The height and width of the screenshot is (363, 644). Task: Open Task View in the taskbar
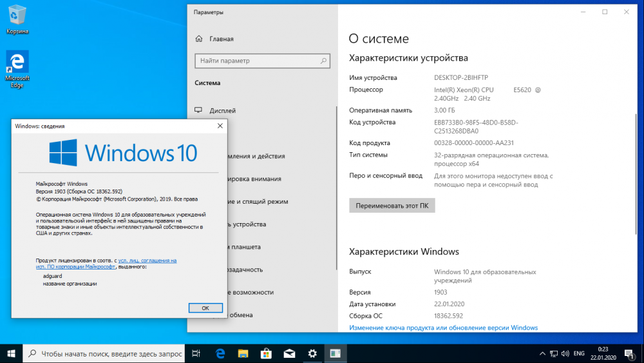coord(196,353)
